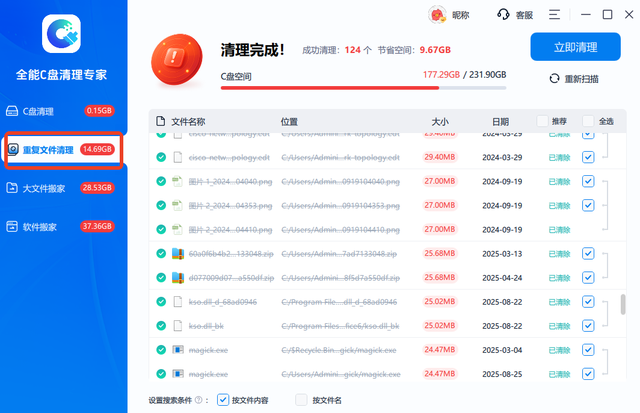Sort by the 大小 column header
This screenshot has width=640, height=413.
[x=440, y=122]
